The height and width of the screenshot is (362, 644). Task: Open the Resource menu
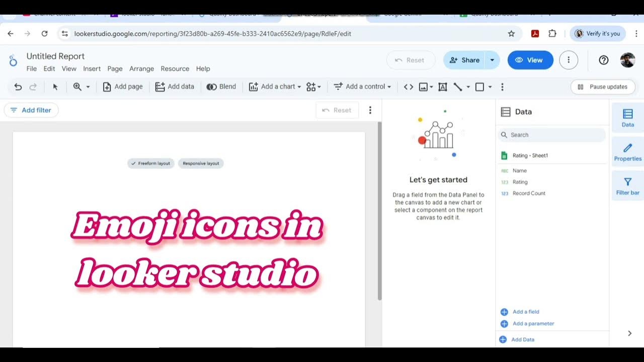175,68
